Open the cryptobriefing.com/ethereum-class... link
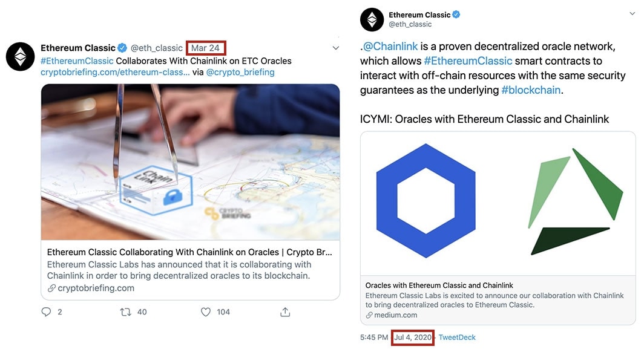This screenshot has height=352, width=644. pyautogui.click(x=115, y=72)
